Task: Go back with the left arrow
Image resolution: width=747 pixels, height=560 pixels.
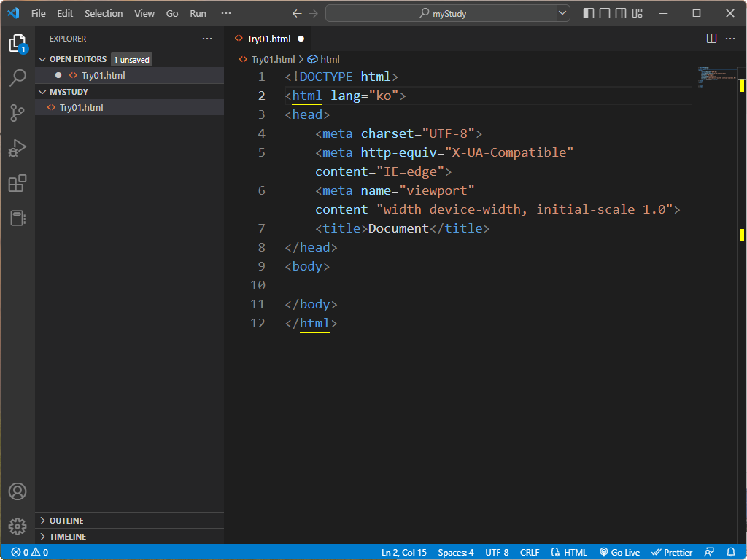Action: [x=297, y=13]
